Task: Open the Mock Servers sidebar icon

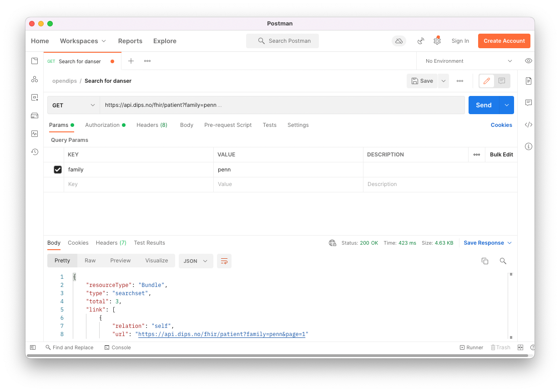Action: click(x=35, y=116)
